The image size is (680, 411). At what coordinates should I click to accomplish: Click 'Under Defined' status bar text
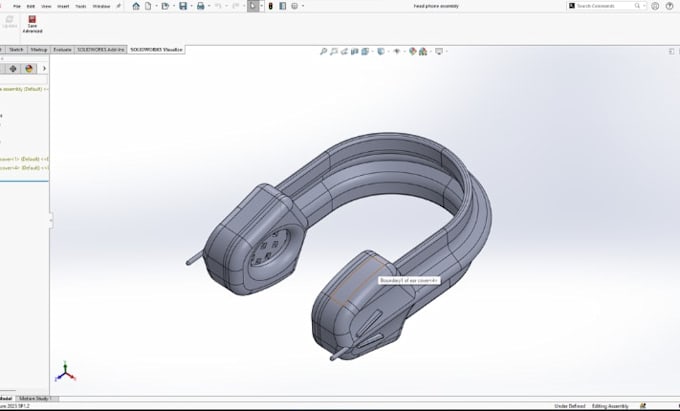[x=569, y=406]
